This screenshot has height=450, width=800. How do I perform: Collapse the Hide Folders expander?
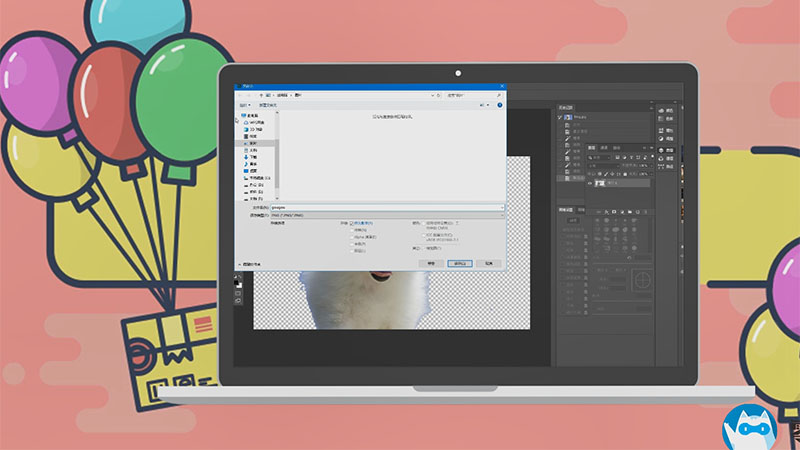point(239,264)
